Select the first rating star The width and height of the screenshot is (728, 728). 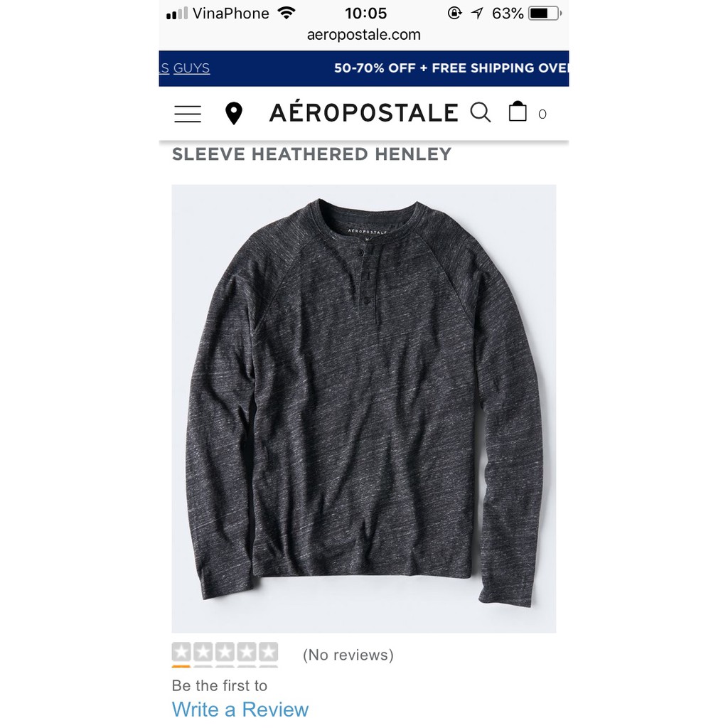click(x=181, y=653)
